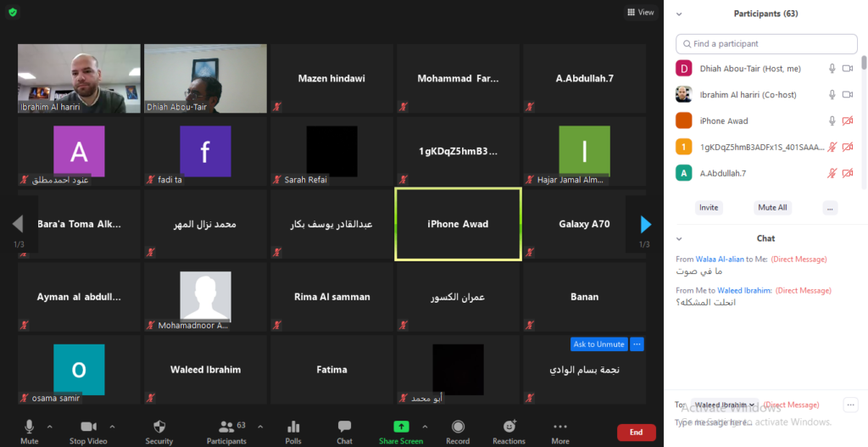
Task: Click the Mute All button
Action: (x=772, y=208)
